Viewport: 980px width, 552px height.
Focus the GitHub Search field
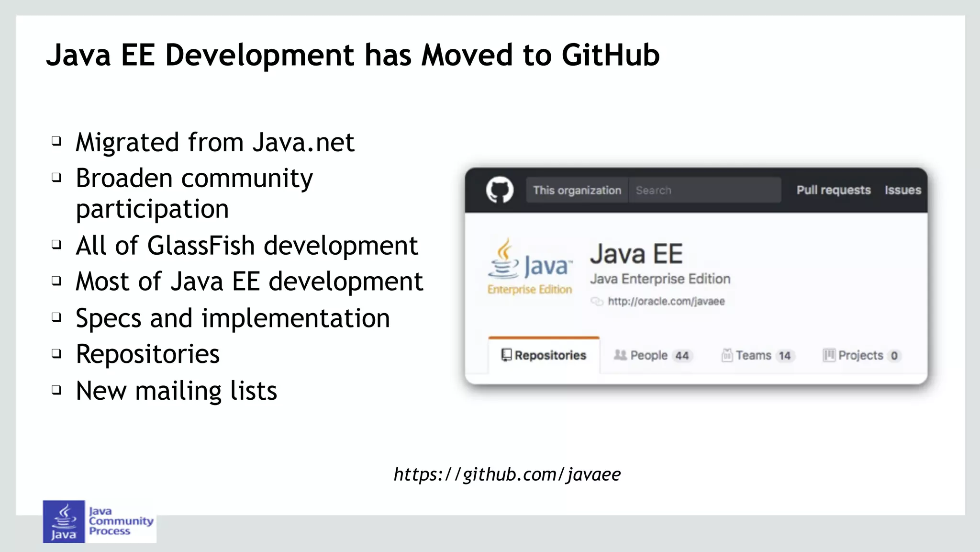click(x=705, y=190)
